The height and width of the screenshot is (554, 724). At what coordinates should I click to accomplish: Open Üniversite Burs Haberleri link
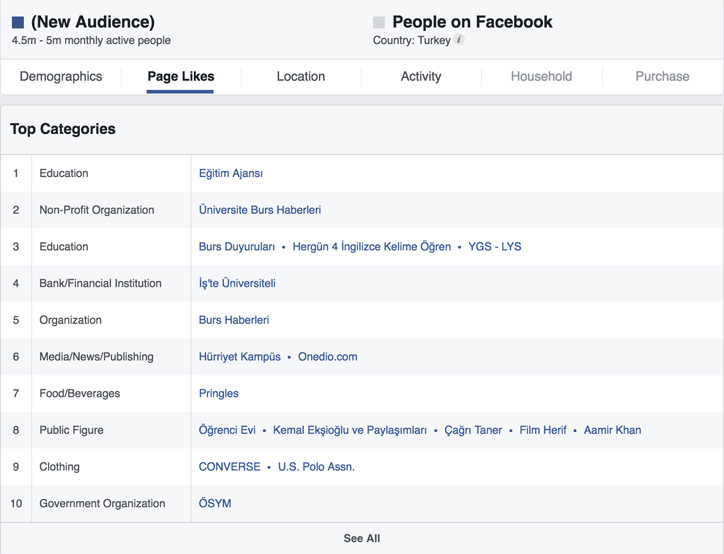260,210
